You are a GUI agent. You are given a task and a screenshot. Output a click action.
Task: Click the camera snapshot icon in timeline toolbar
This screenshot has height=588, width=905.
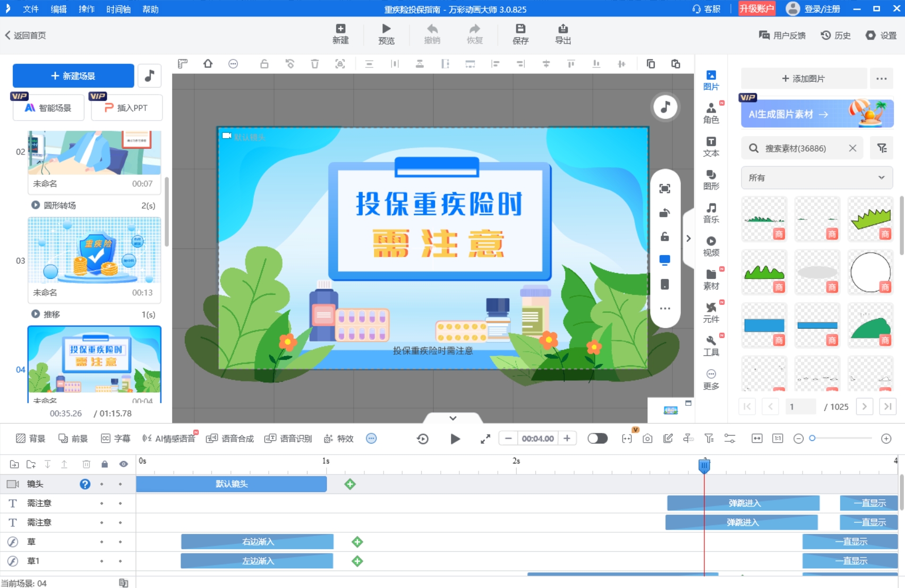tap(647, 439)
